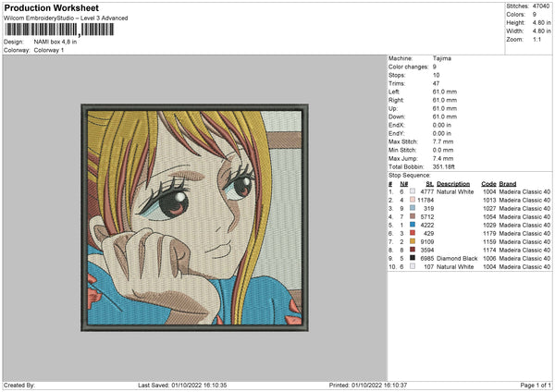Viewport: 555px width, 392px height.
Task: Click the red swatch in stop 6
Action: [413, 233]
